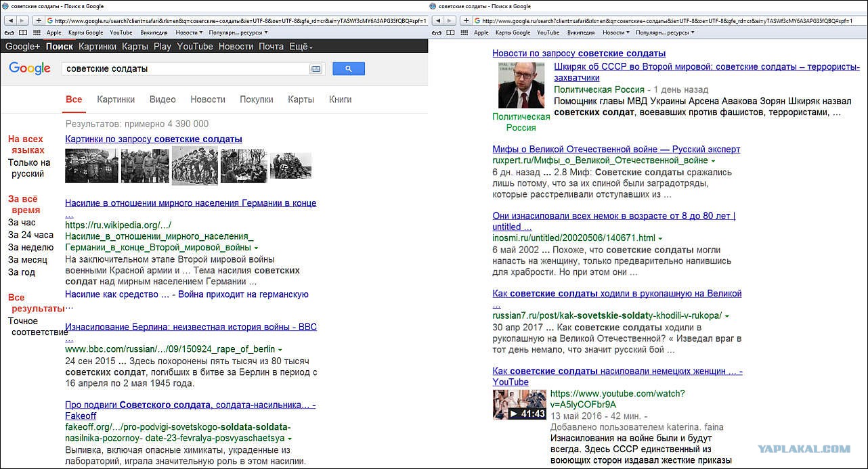The height and width of the screenshot is (469, 868).
Task: Click the forward arrow in the left Safari window
Action: (21, 21)
